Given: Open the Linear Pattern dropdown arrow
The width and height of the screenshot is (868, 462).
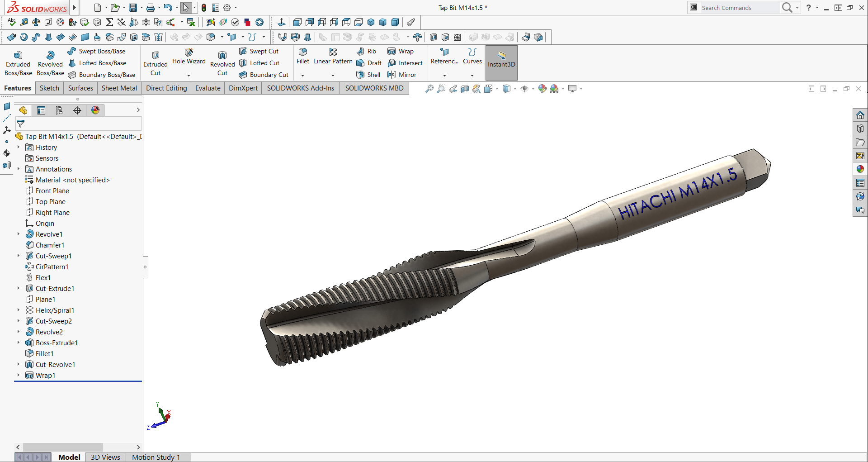Looking at the screenshot, I should 333,76.
